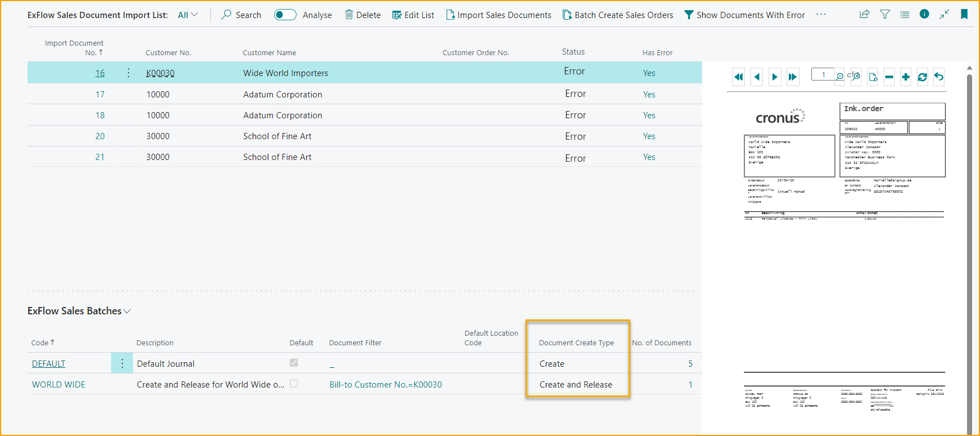
Task: Go to first page in PDF viewer
Action: [x=739, y=77]
